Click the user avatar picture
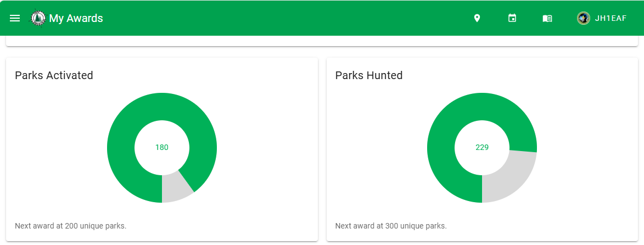644x245 pixels. pyautogui.click(x=583, y=18)
